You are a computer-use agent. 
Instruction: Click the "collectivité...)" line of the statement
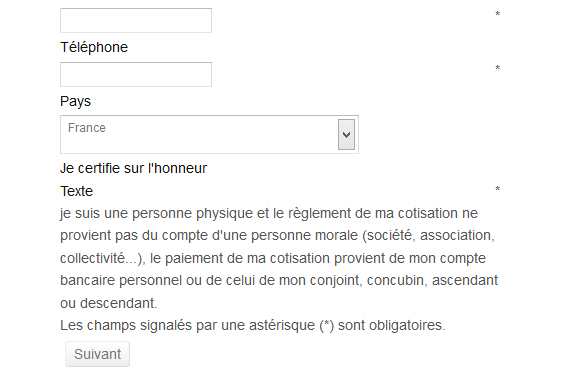point(273,258)
